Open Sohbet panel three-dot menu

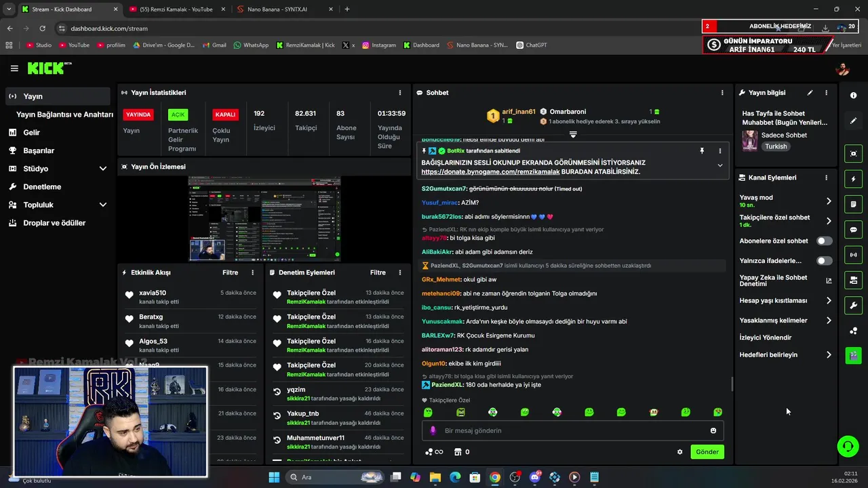point(722,93)
